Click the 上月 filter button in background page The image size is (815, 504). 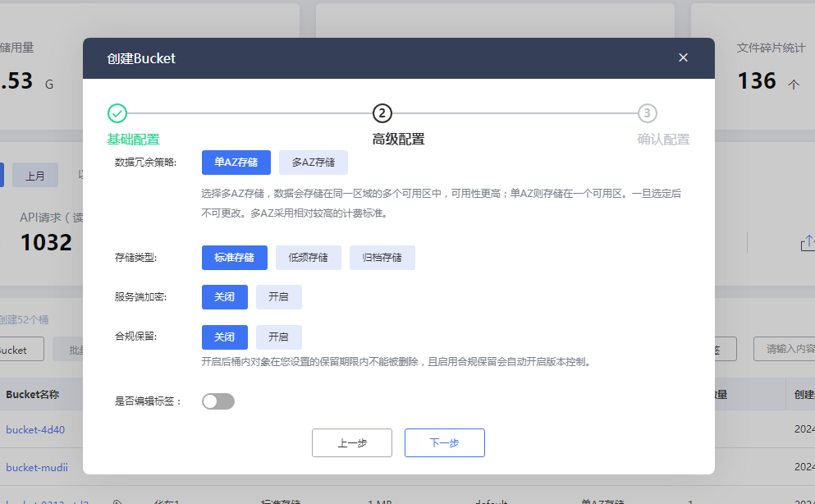(x=35, y=176)
